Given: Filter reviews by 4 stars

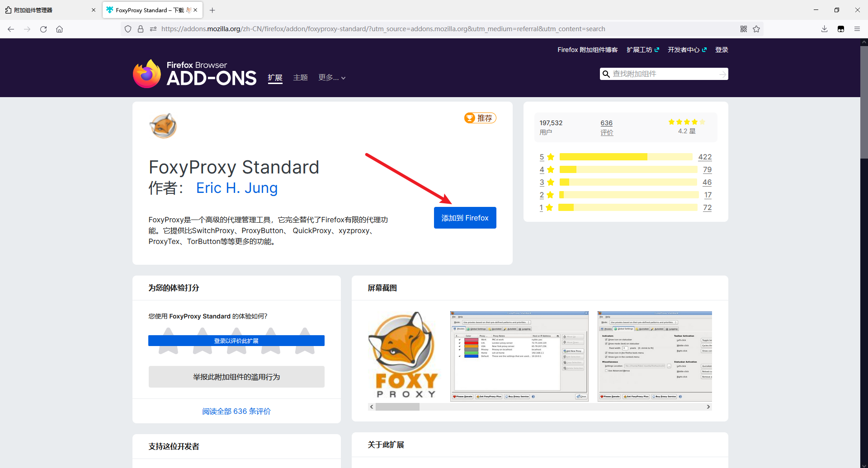Looking at the screenshot, I should (547, 169).
